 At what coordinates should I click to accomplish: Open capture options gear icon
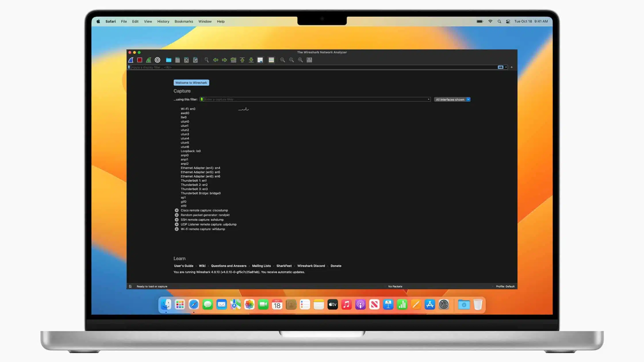pyautogui.click(x=158, y=60)
